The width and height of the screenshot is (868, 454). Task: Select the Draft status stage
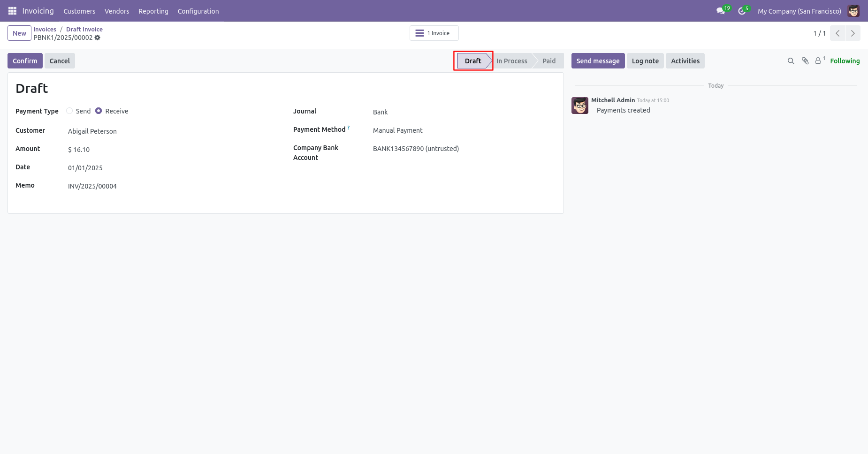point(473,61)
